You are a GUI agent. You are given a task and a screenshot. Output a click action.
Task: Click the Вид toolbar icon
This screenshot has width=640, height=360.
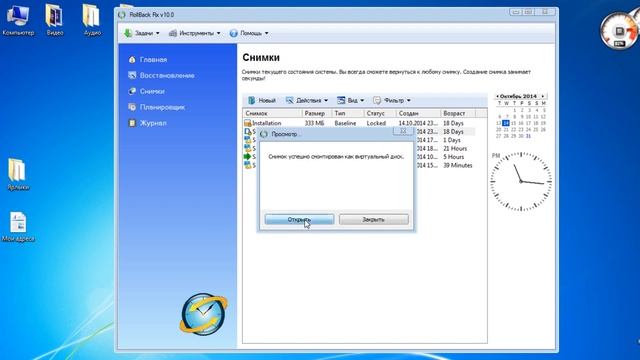pos(341,100)
